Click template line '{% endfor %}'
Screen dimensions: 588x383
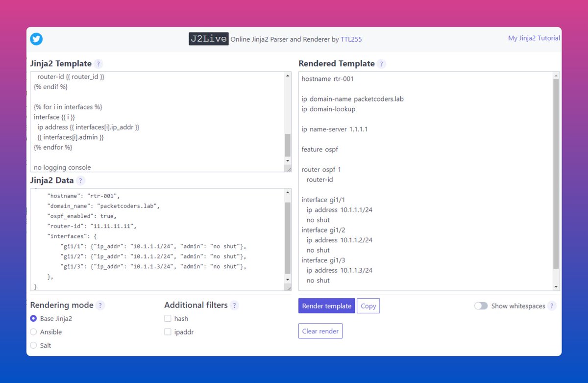click(53, 147)
